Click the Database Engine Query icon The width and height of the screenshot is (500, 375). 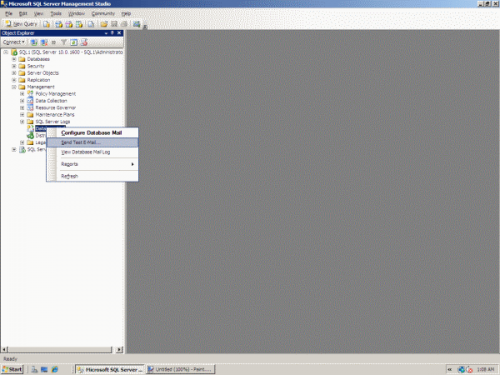pyautogui.click(x=47, y=24)
